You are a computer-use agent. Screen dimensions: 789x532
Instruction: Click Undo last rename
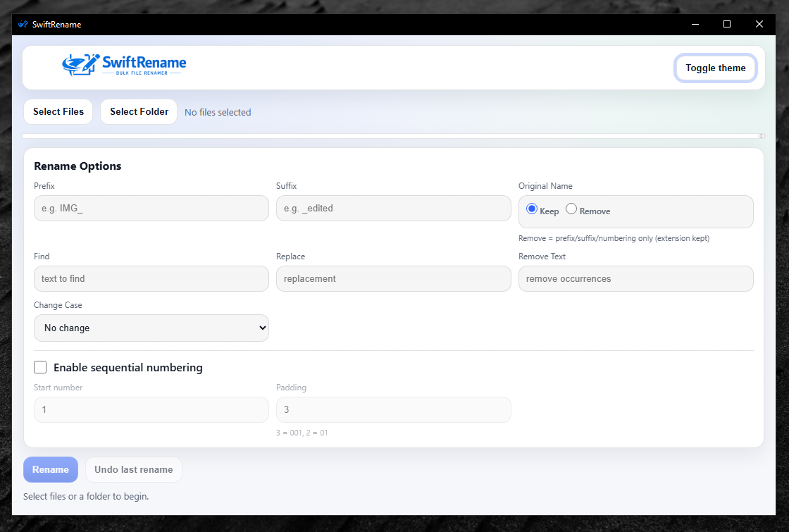click(x=134, y=469)
